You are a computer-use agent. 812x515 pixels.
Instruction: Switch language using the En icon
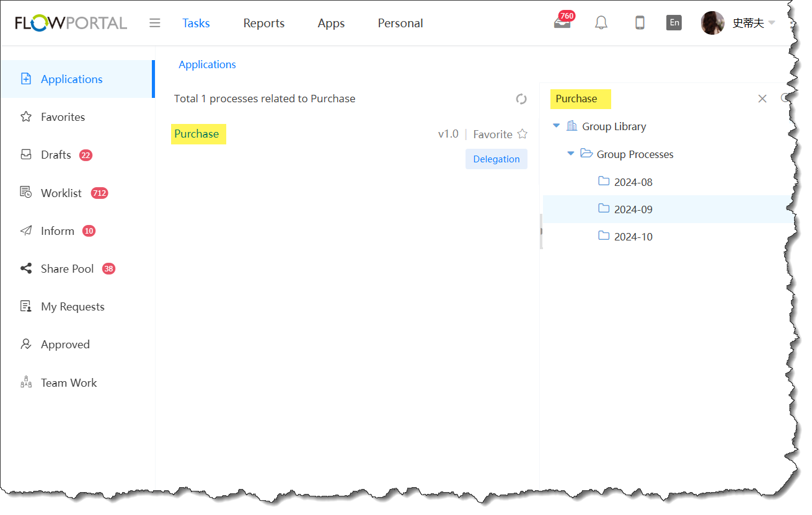(x=674, y=23)
